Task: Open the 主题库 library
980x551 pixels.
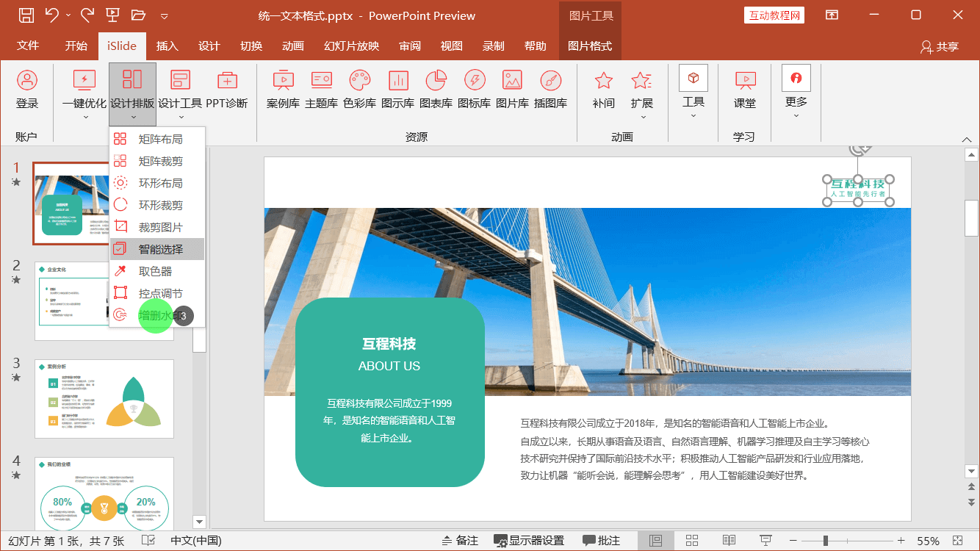Action: pos(321,90)
